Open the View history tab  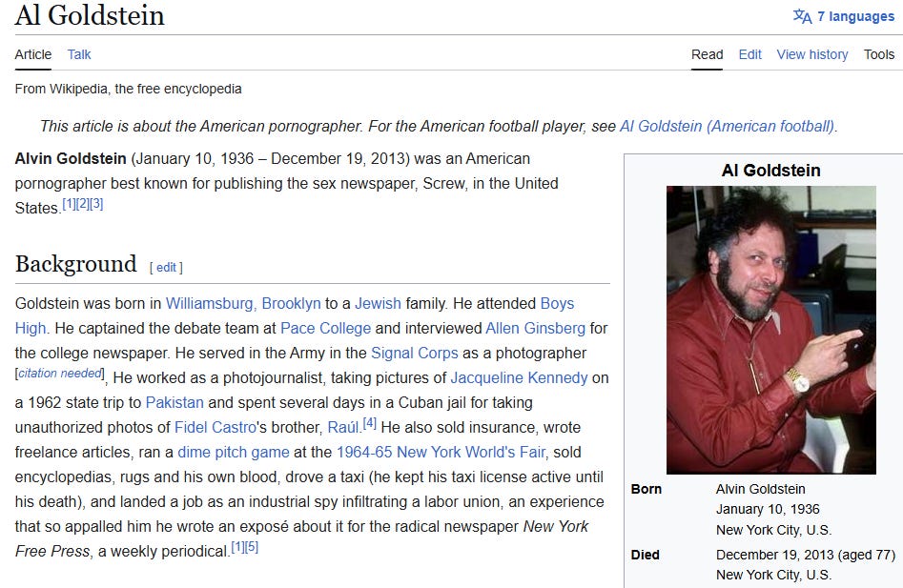[812, 54]
